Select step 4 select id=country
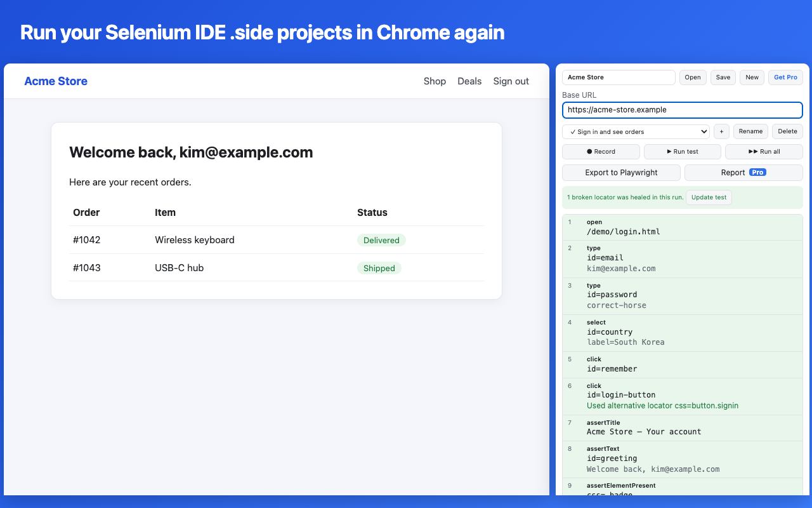Image resolution: width=812 pixels, height=508 pixels. tap(683, 332)
